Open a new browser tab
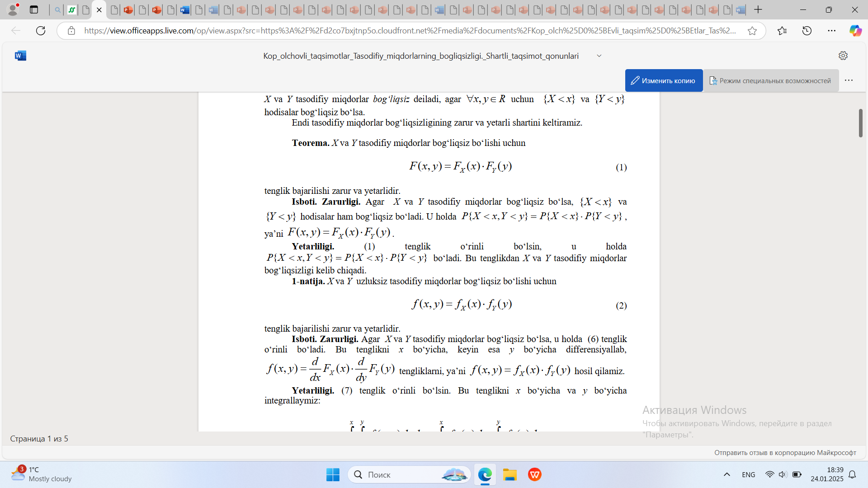The width and height of the screenshot is (868, 488). tap(758, 9)
